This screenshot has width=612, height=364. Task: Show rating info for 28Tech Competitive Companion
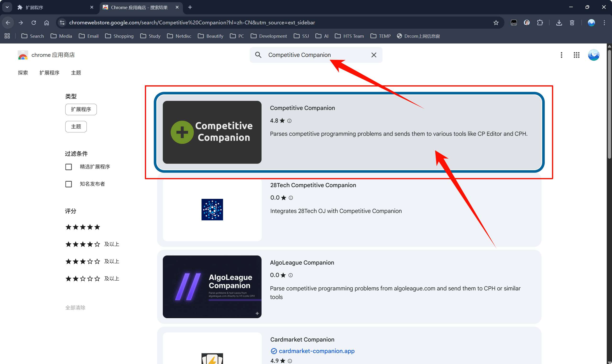coord(291,198)
